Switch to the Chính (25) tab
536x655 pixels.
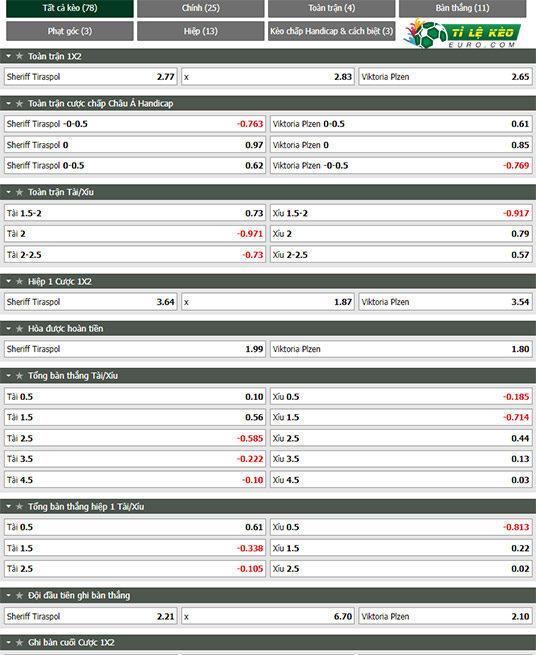tap(201, 8)
